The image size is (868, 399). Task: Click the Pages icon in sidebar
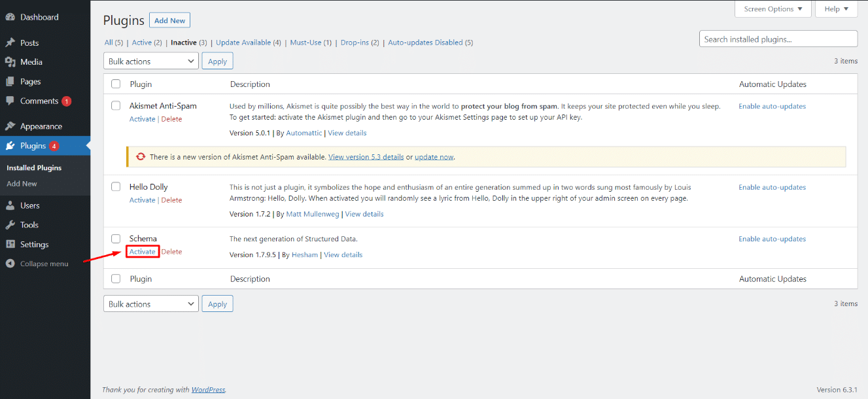[x=10, y=82]
